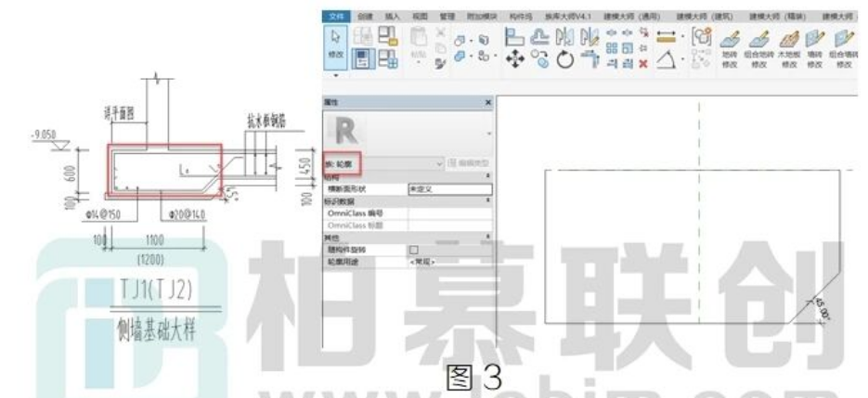Open the 族: 轮廓 filter dropdown
The width and height of the screenshot is (868, 398).
pyautogui.click(x=383, y=164)
